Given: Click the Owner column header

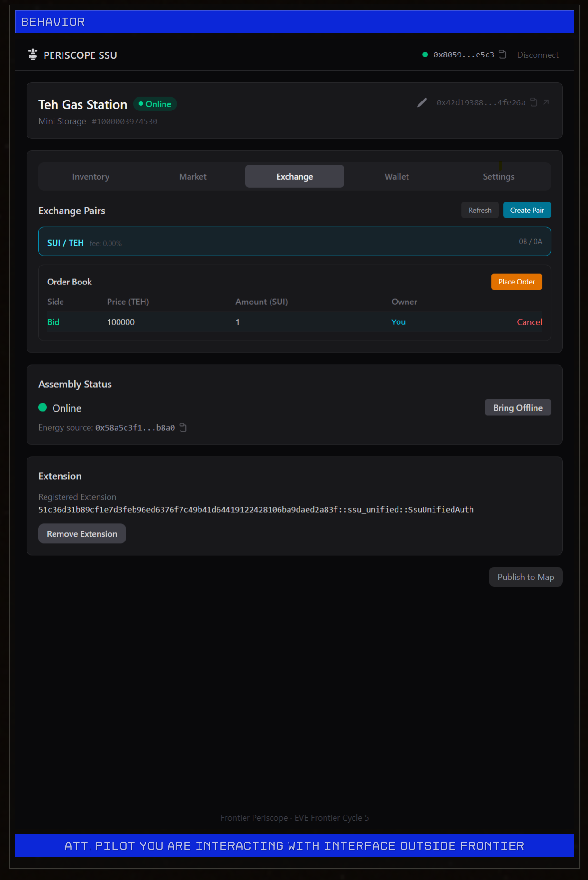Looking at the screenshot, I should 404,302.
